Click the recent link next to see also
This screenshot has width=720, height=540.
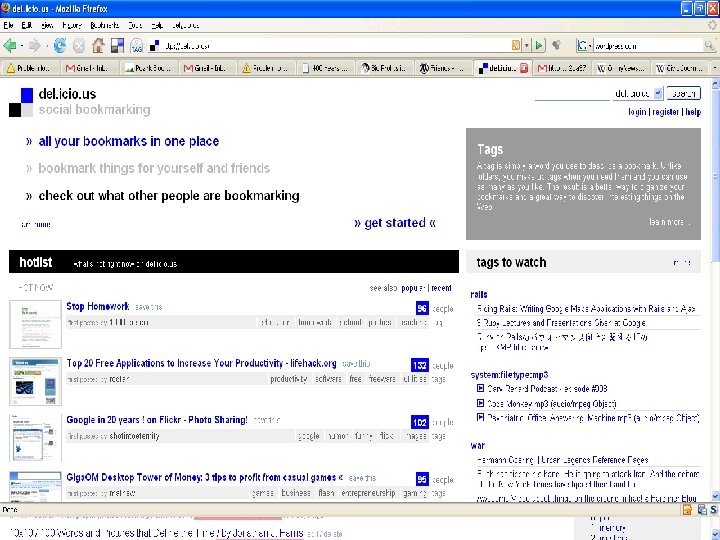pos(441,288)
